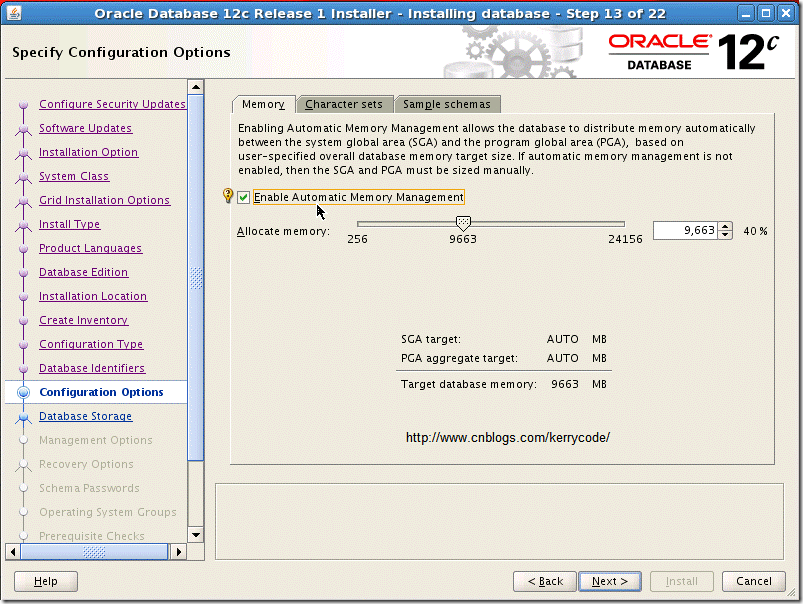Click the cnblogs kerrycode URL text
Image resolution: width=803 pixels, height=604 pixels.
click(508, 438)
